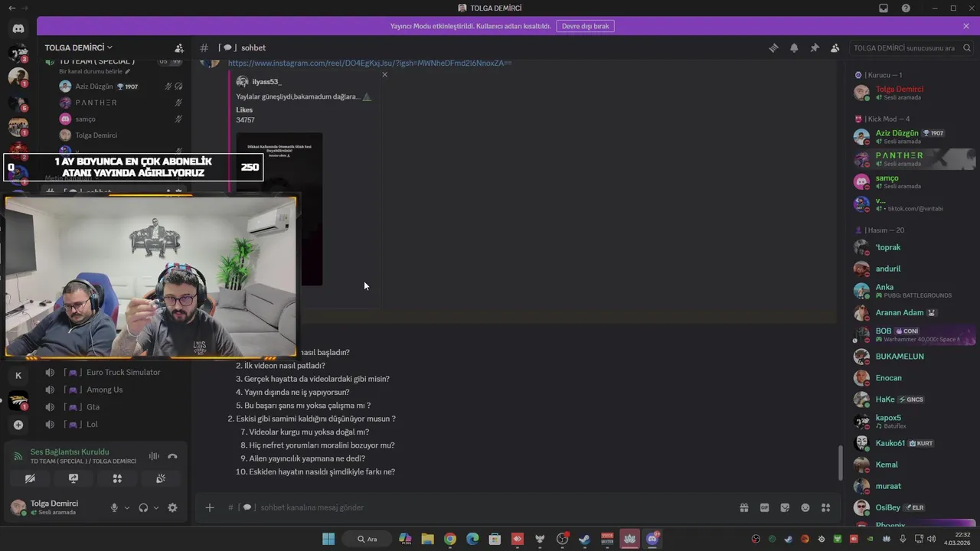Join Among Us voice channel
Screen dimensions: 980x551
105,390
